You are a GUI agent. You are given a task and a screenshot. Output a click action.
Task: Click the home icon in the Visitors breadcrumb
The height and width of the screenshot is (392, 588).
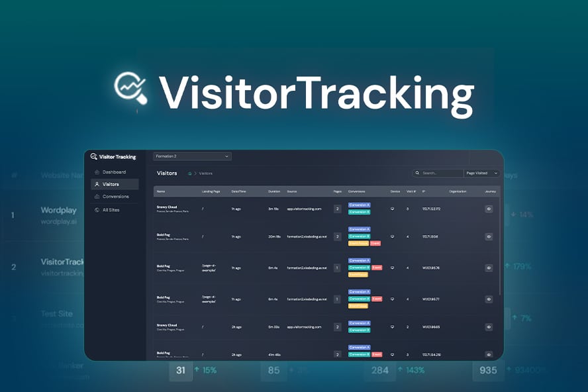coord(190,174)
